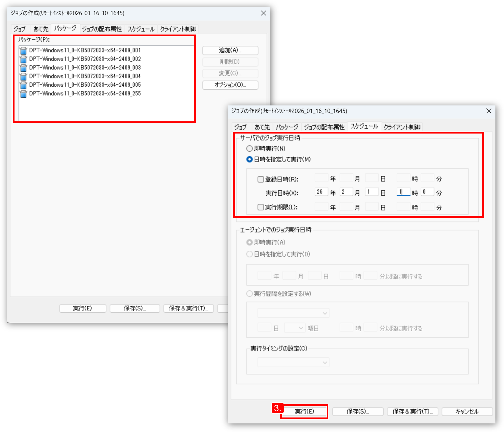Select 日時を指定して実行(M) radio button
The image size is (504, 432).
point(249,159)
